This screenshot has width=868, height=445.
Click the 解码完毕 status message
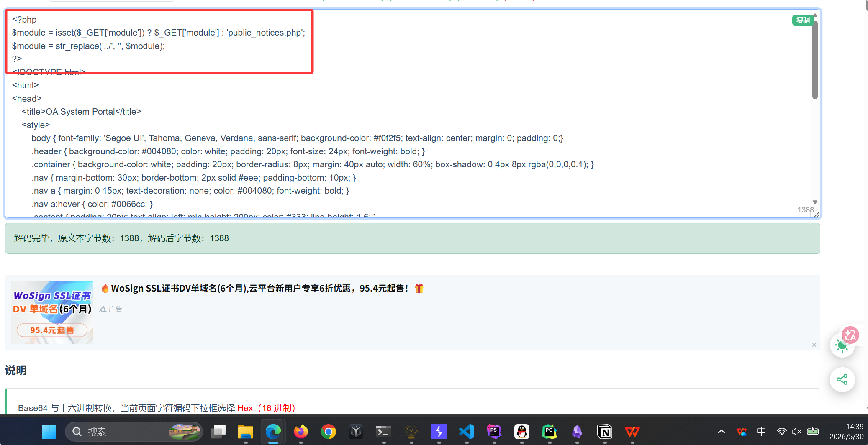(x=121, y=238)
